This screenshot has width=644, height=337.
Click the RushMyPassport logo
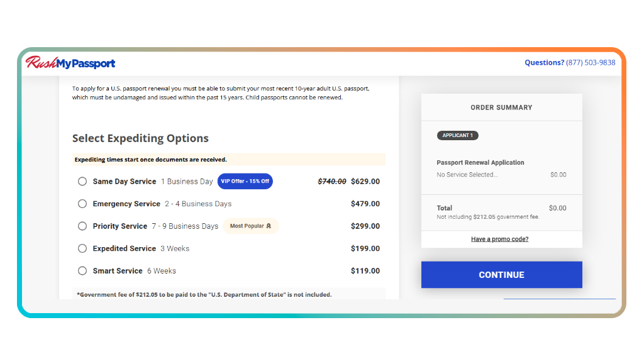click(70, 63)
